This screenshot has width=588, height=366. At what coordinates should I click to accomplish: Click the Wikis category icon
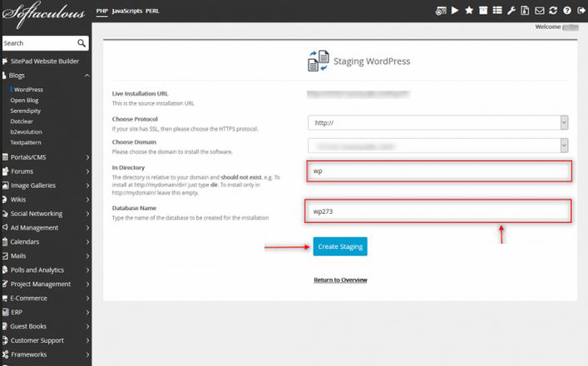coord(4,200)
